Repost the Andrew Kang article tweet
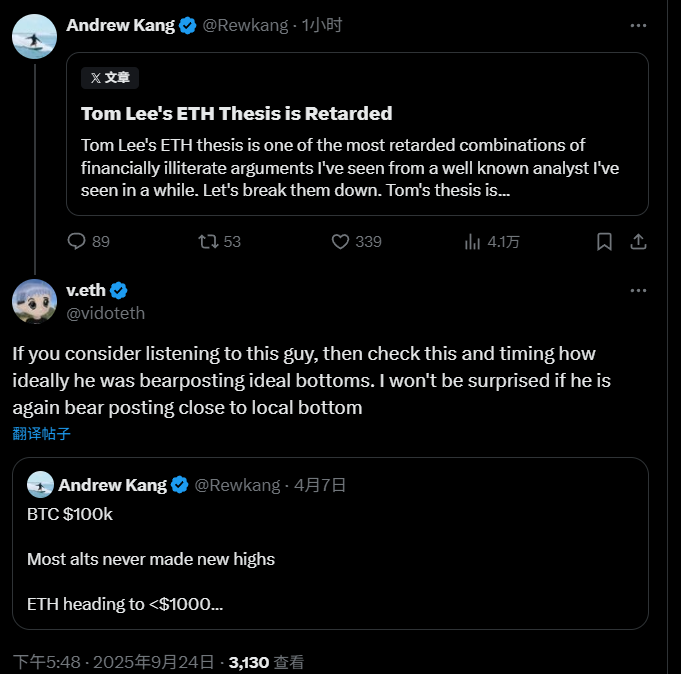The width and height of the screenshot is (681, 674). click(x=208, y=241)
